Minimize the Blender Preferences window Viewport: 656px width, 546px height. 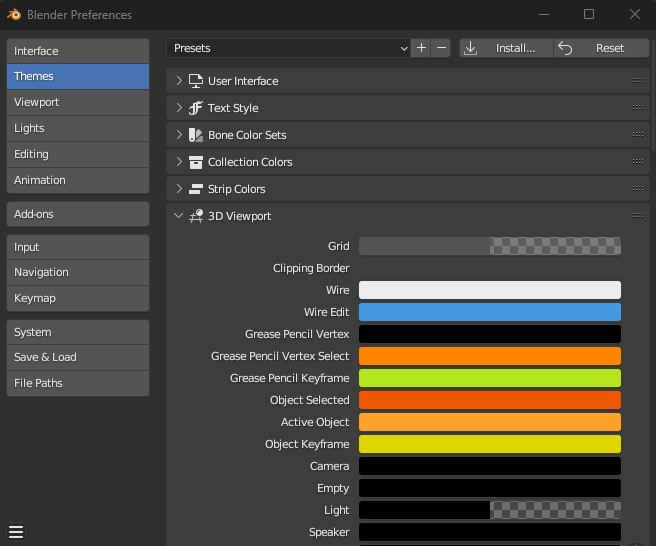click(544, 14)
